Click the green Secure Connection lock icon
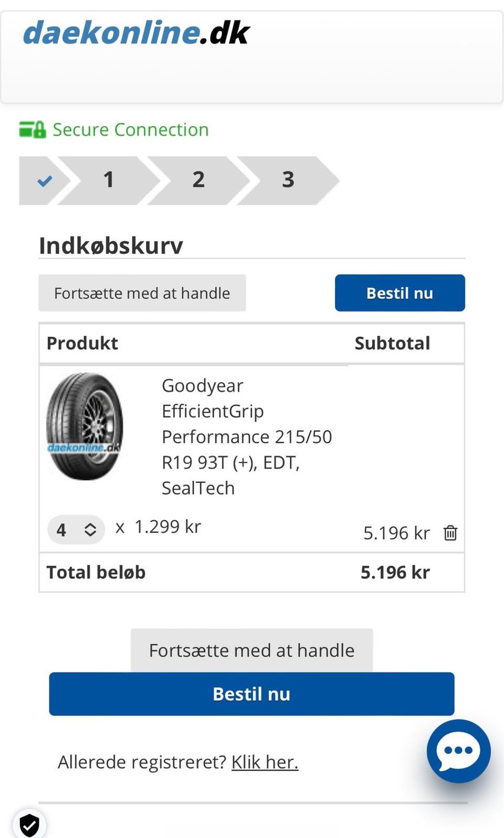 [x=33, y=129]
